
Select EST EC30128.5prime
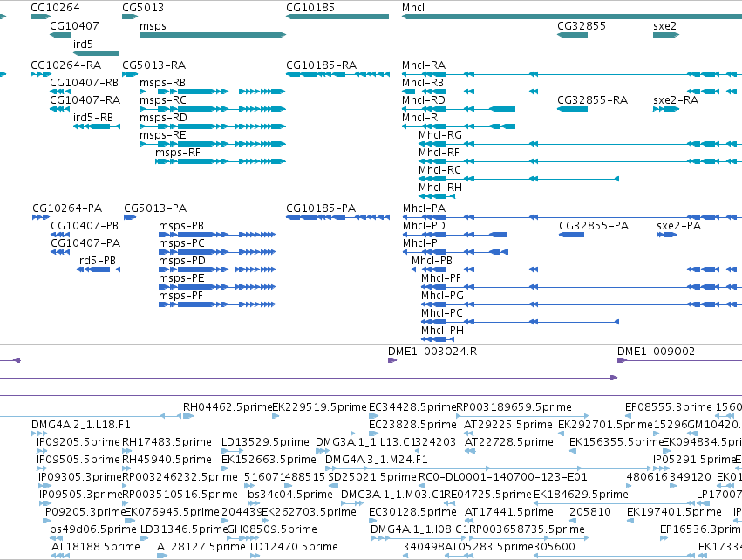[374, 521]
